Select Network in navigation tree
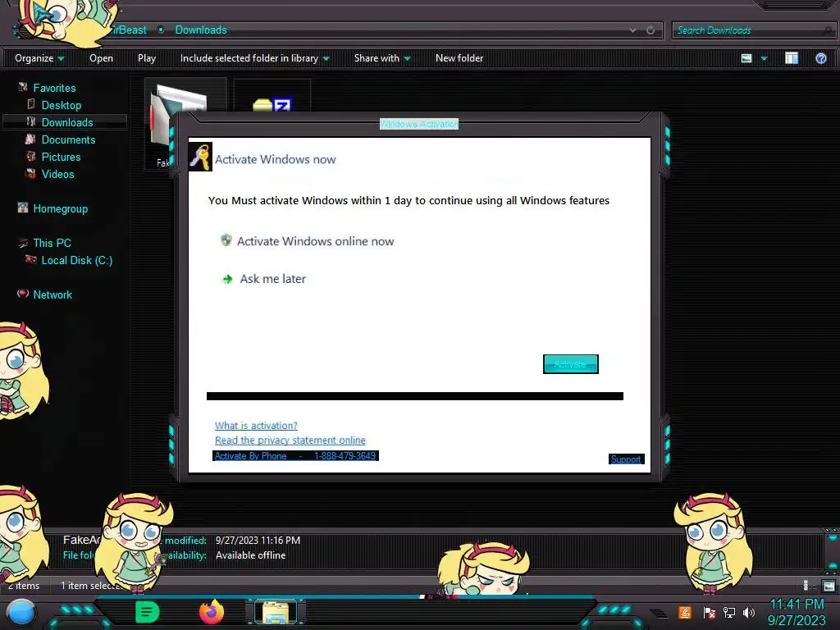 point(52,294)
